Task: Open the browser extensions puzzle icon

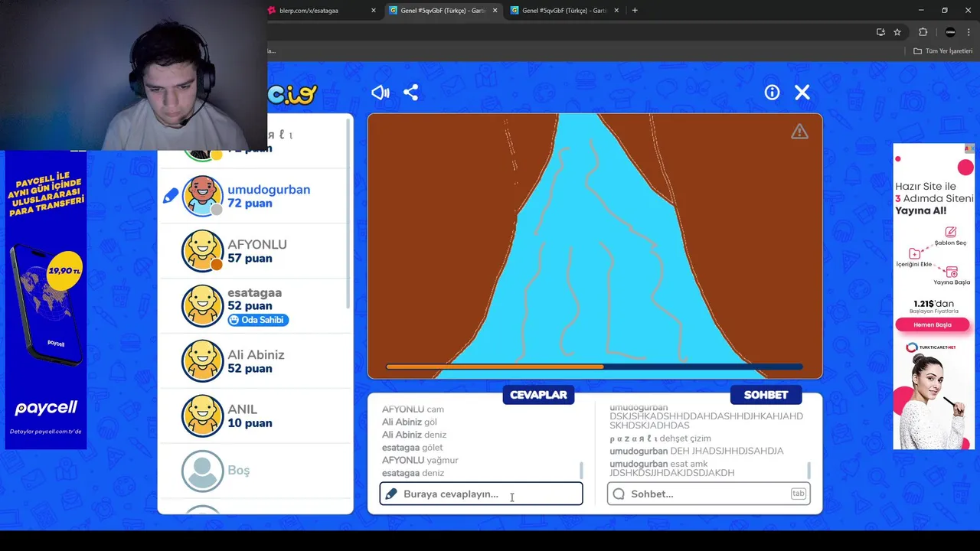Action: 923,32
